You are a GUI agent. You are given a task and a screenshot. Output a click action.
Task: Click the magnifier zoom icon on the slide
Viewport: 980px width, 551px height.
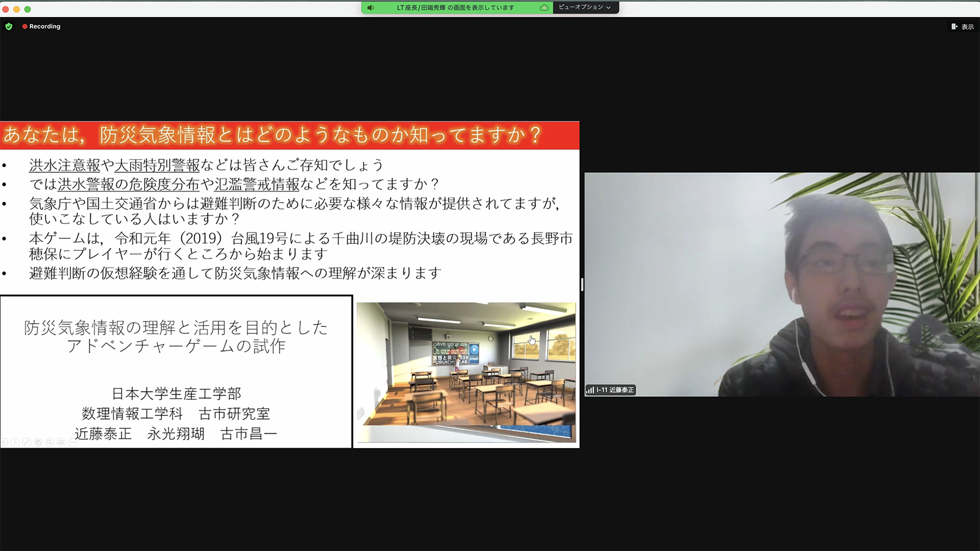click(x=50, y=443)
